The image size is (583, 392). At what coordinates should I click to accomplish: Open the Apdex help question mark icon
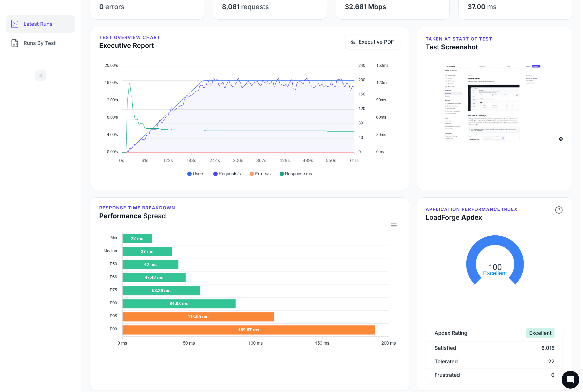click(x=559, y=210)
